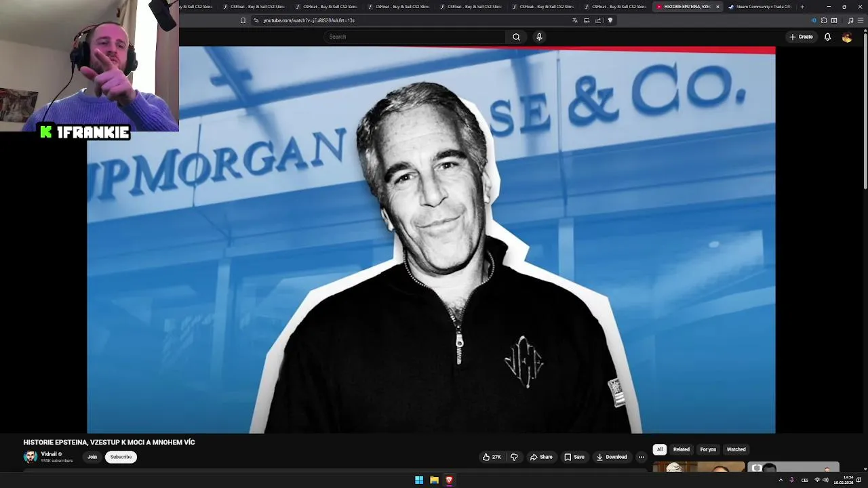Click the Brave browser taskbar icon

449,480
